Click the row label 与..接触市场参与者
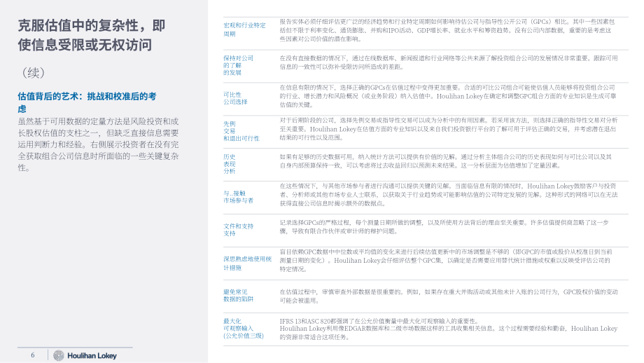 pos(239,197)
